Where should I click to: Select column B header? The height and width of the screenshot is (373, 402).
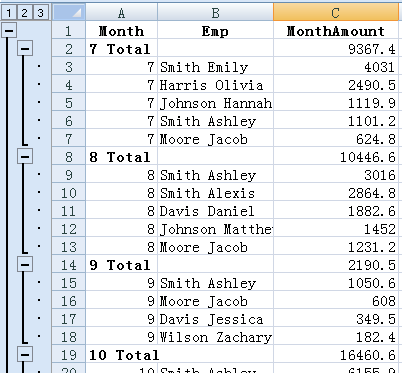(x=216, y=12)
